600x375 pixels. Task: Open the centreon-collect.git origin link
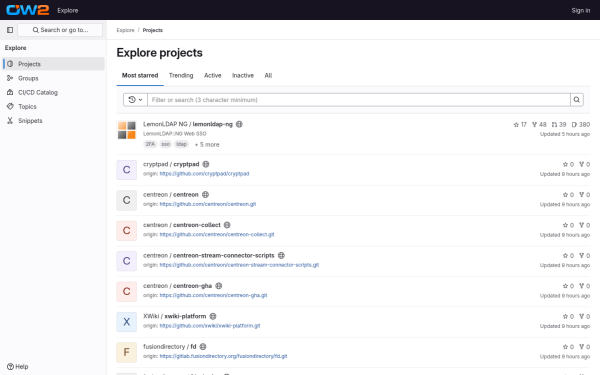point(217,235)
